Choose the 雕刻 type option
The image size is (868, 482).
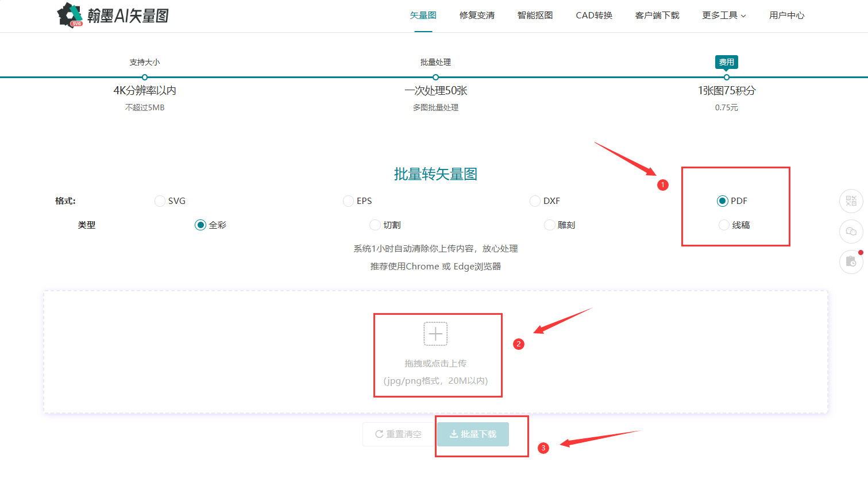pyautogui.click(x=550, y=225)
